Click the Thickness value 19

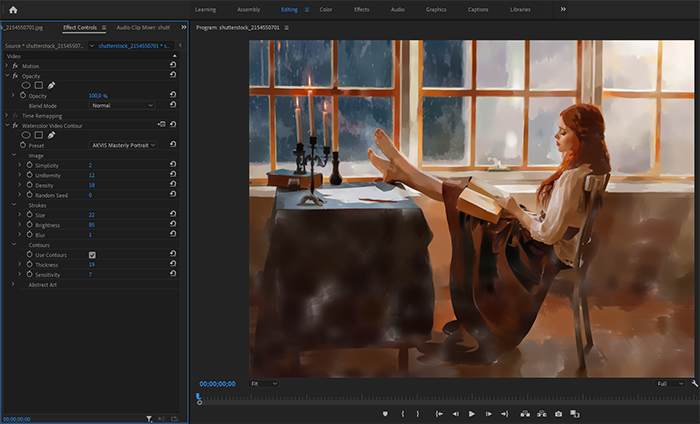pyautogui.click(x=92, y=264)
